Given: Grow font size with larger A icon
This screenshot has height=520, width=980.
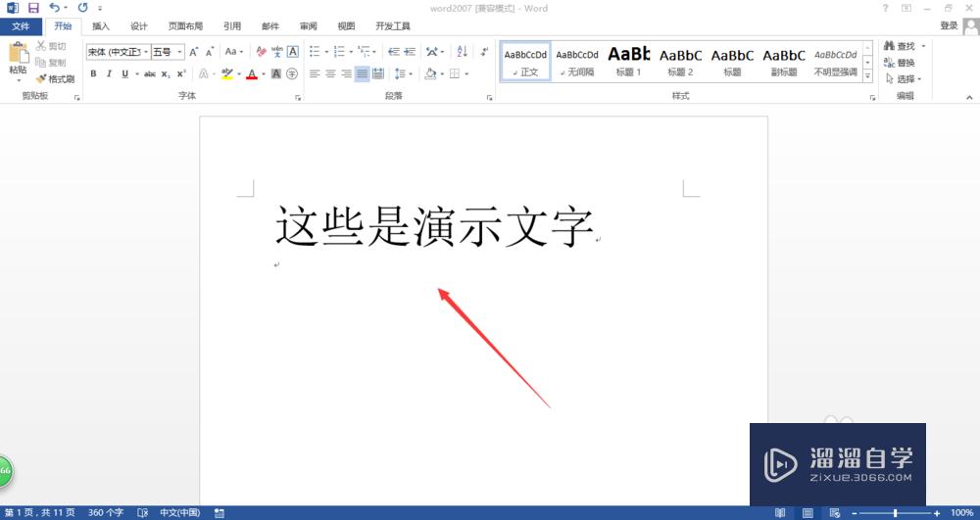Looking at the screenshot, I should [x=194, y=52].
